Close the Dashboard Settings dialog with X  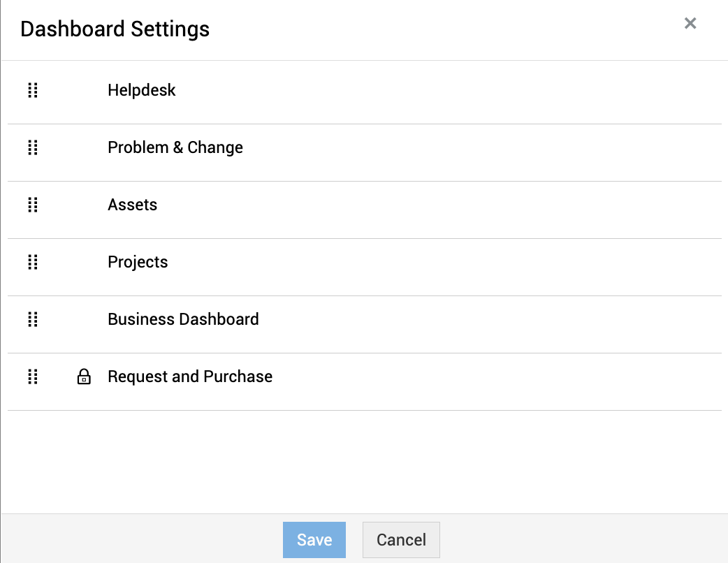(690, 24)
